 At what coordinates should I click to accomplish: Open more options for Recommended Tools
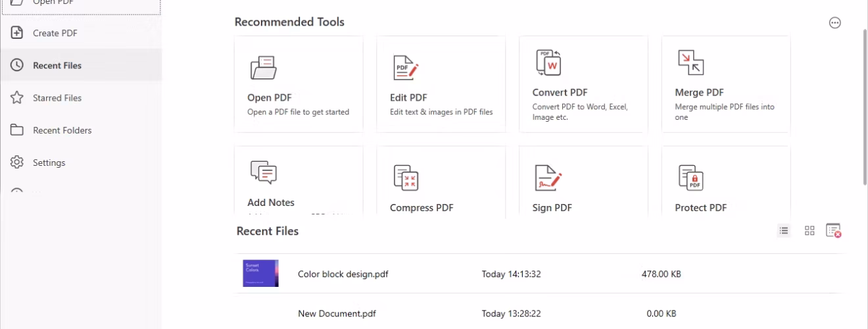pos(834,23)
